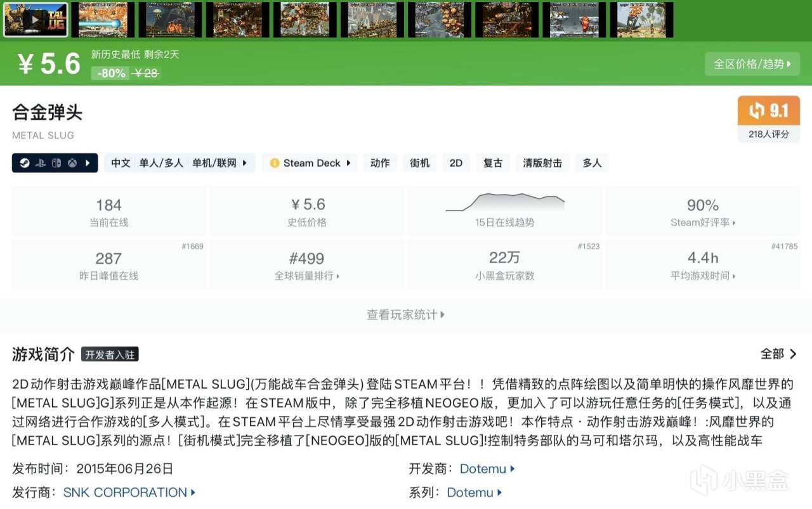Image resolution: width=812 pixels, height=509 pixels.
Task: Open the fourth screenshot thumbnail in the gallery
Action: tap(237, 20)
